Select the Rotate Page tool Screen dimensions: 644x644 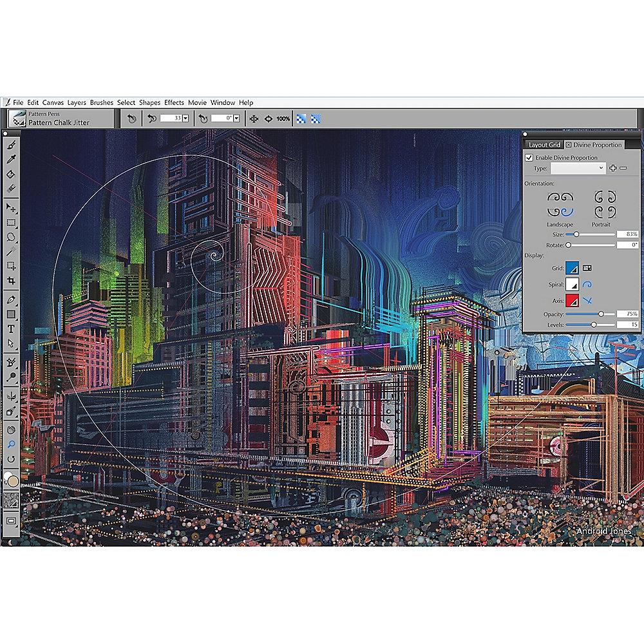click(x=11, y=459)
